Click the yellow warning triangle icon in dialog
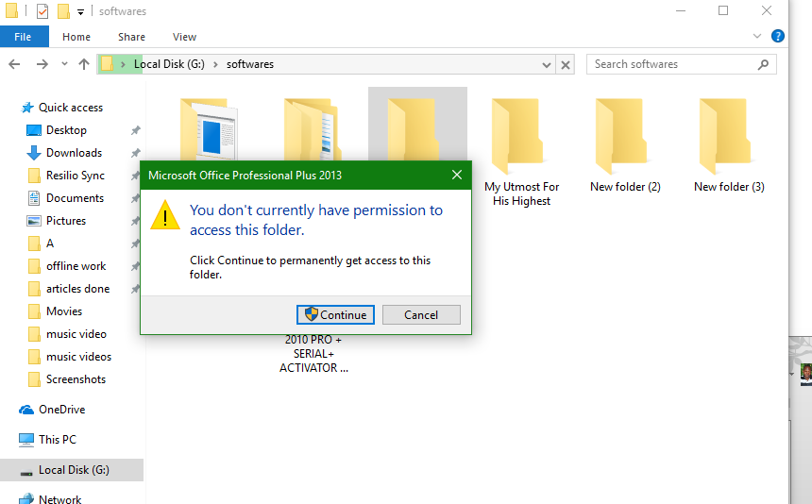The height and width of the screenshot is (504, 812). (x=165, y=215)
